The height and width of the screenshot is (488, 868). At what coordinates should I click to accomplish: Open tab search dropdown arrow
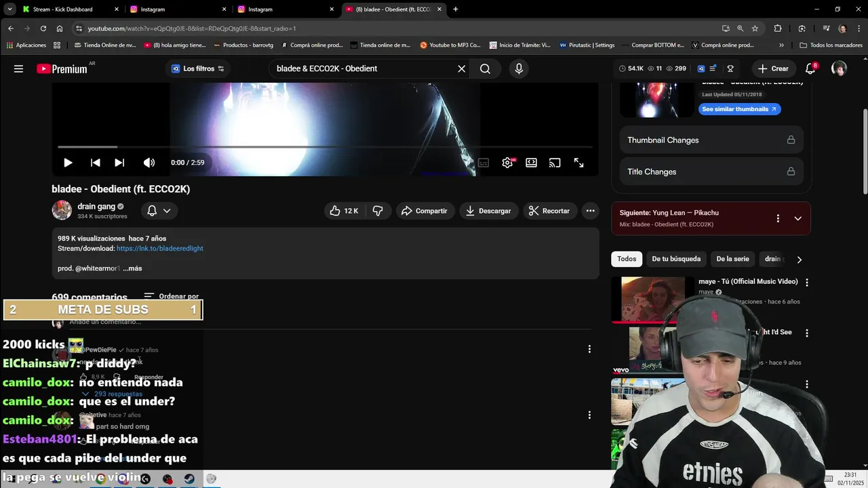tap(9, 9)
